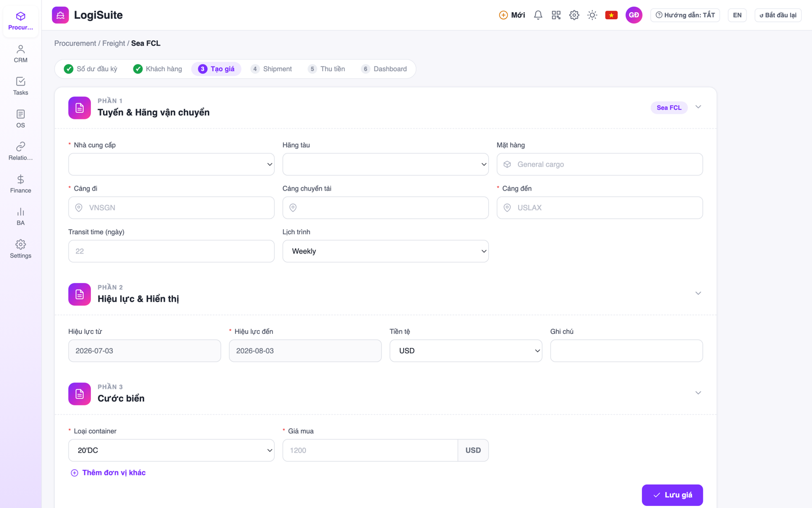Collapse the Tuyến & Hãng vận chuyển section
Viewport: 812px width, 508px height.
coord(698,107)
